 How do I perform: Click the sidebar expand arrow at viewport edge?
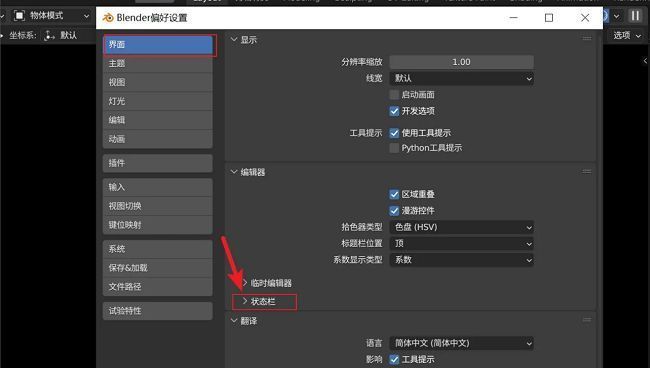click(645, 61)
